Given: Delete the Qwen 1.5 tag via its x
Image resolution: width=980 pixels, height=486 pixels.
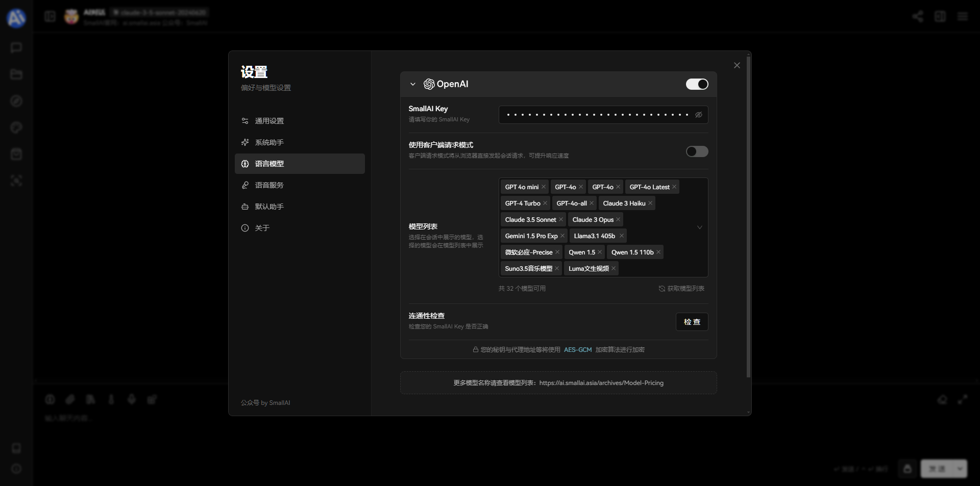Looking at the screenshot, I should tap(600, 252).
